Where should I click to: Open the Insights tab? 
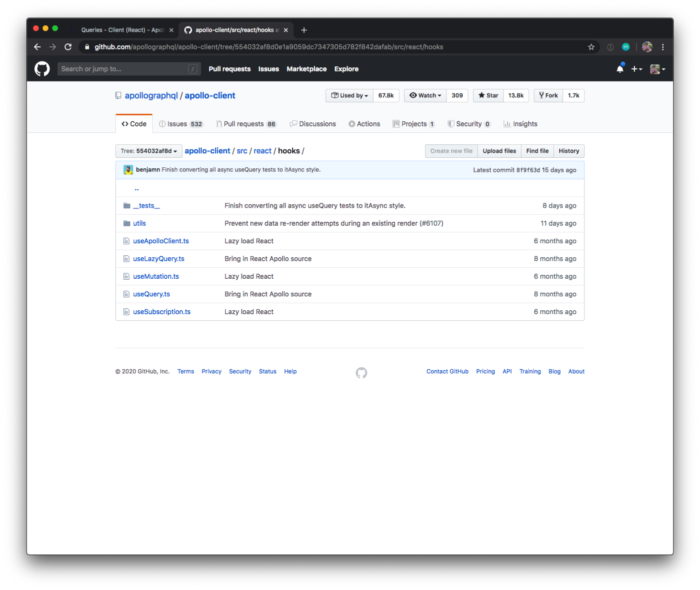520,124
